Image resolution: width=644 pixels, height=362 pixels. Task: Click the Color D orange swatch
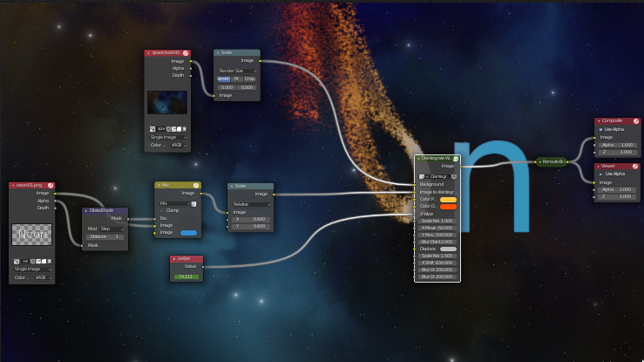[448, 207]
